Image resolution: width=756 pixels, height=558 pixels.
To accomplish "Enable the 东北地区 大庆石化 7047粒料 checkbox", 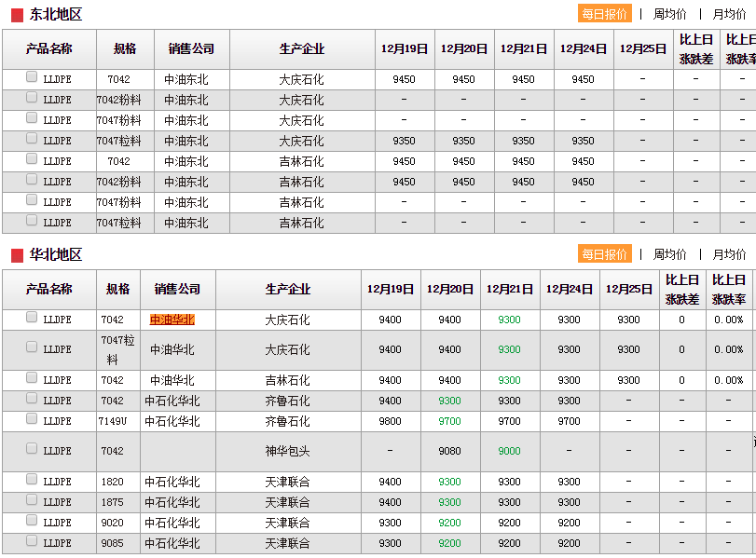I will (32, 138).
